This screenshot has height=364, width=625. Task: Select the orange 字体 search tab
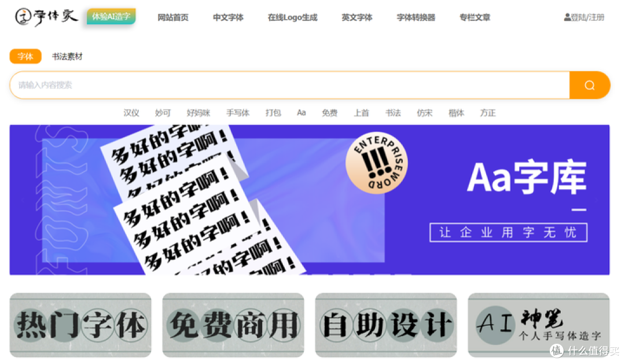coord(25,56)
